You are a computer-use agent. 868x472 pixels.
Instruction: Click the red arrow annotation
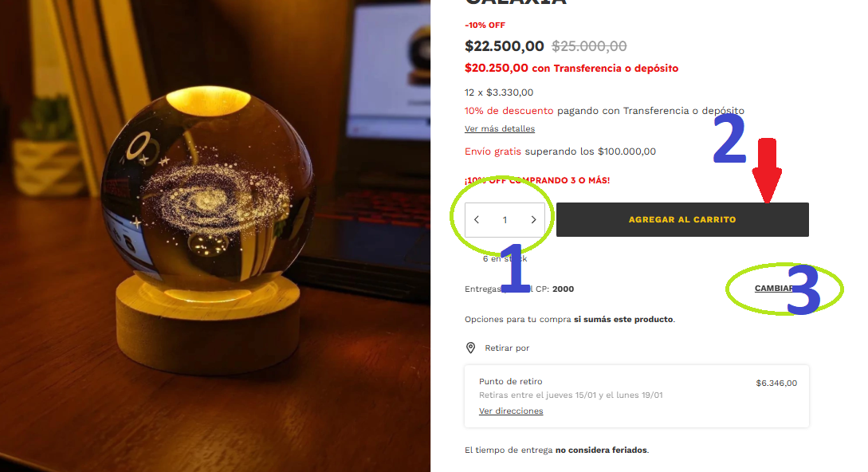(x=767, y=171)
